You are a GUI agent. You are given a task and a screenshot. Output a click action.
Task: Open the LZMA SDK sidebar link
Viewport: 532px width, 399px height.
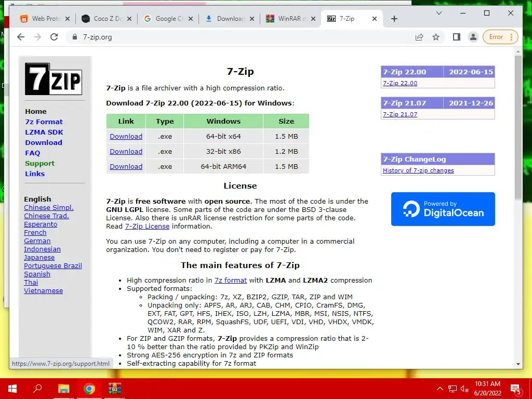click(x=44, y=132)
